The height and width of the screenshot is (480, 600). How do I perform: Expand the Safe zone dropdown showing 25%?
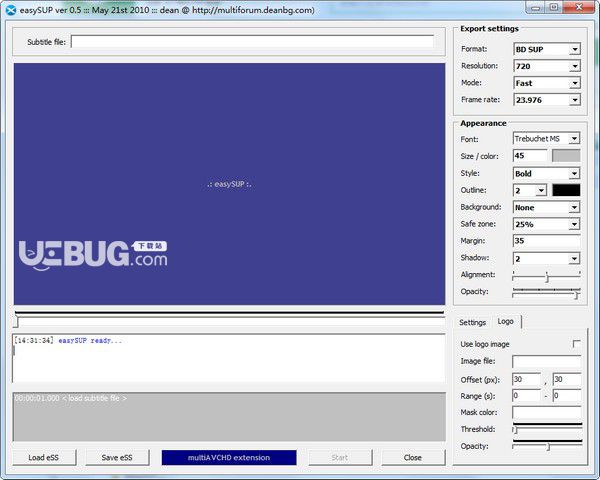[x=546, y=224]
